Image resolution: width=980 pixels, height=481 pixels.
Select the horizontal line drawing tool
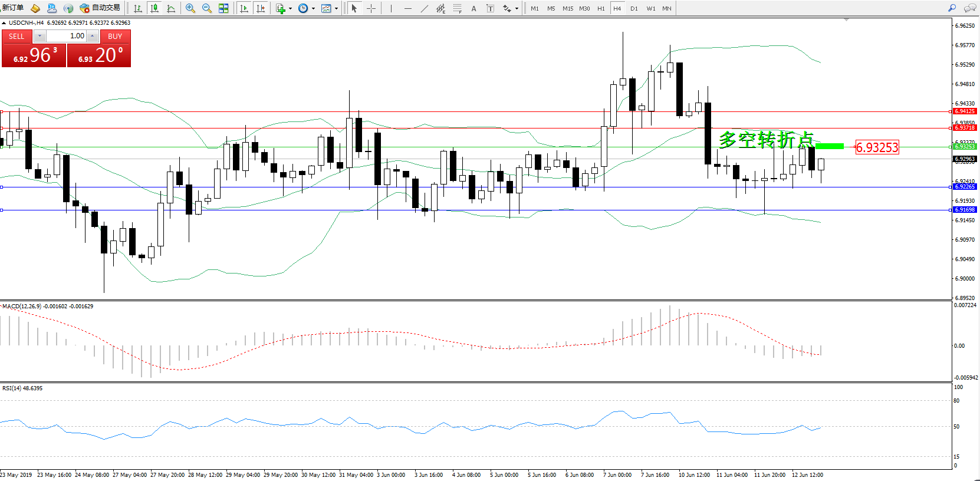[407, 8]
